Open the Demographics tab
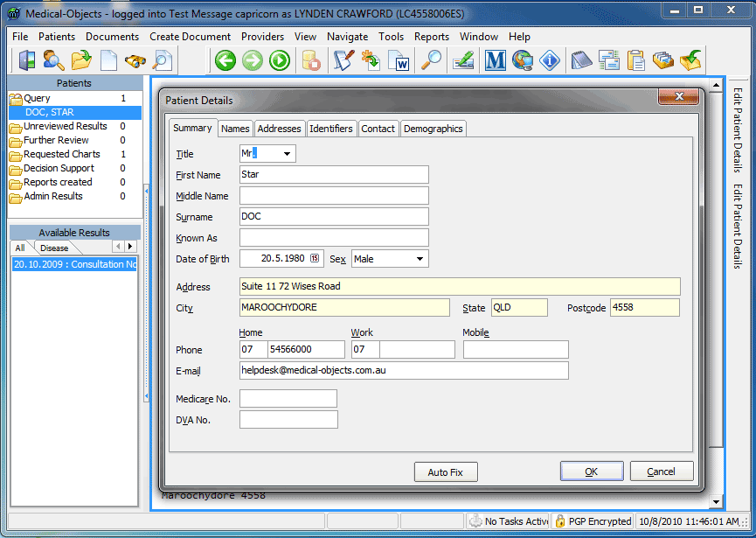756x538 pixels. pyautogui.click(x=433, y=129)
